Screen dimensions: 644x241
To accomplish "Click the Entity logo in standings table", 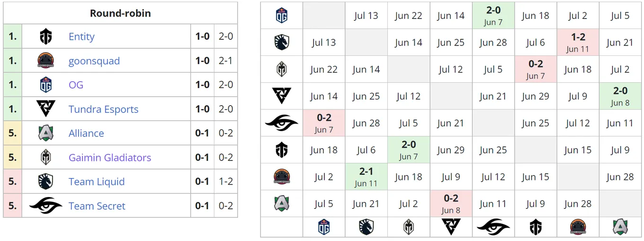I will [45, 37].
